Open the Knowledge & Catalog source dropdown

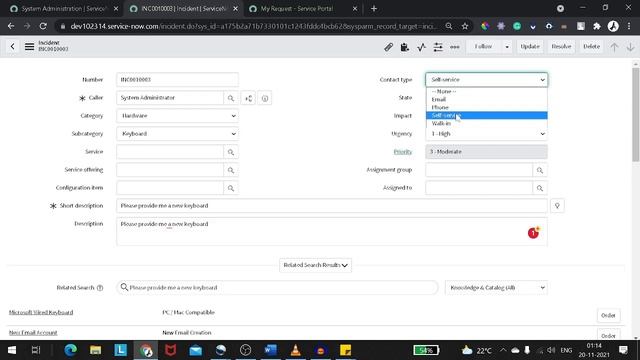tap(496, 288)
